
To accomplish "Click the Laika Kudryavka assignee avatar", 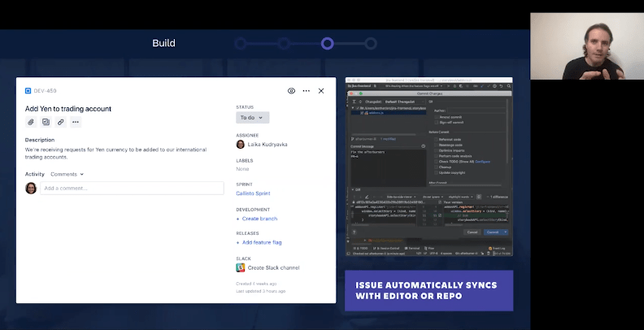I will [x=241, y=145].
